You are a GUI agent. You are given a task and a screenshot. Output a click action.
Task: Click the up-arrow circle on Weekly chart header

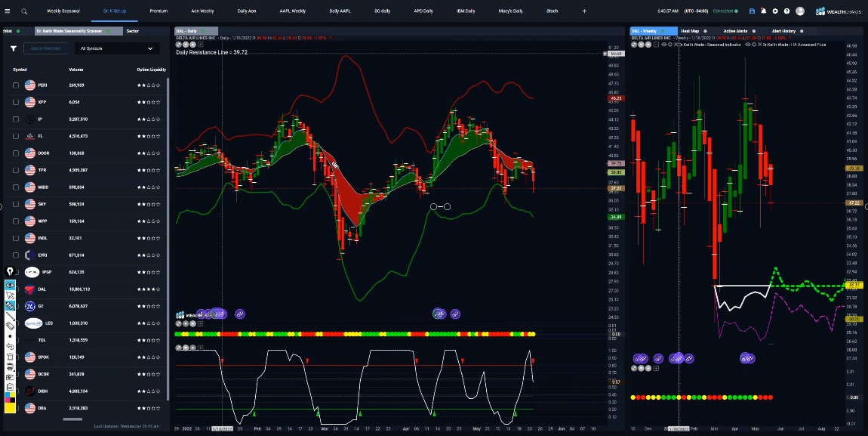[x=648, y=45]
